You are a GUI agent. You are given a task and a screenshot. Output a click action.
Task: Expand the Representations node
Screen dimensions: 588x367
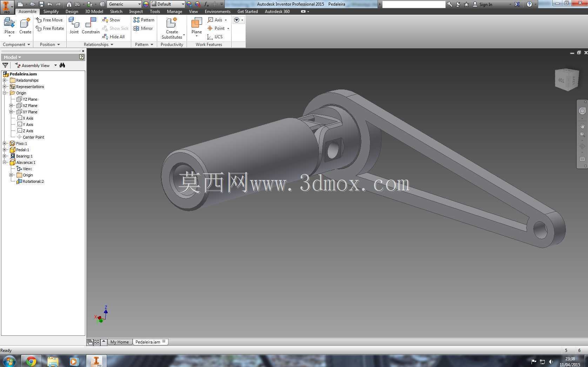(x=5, y=87)
